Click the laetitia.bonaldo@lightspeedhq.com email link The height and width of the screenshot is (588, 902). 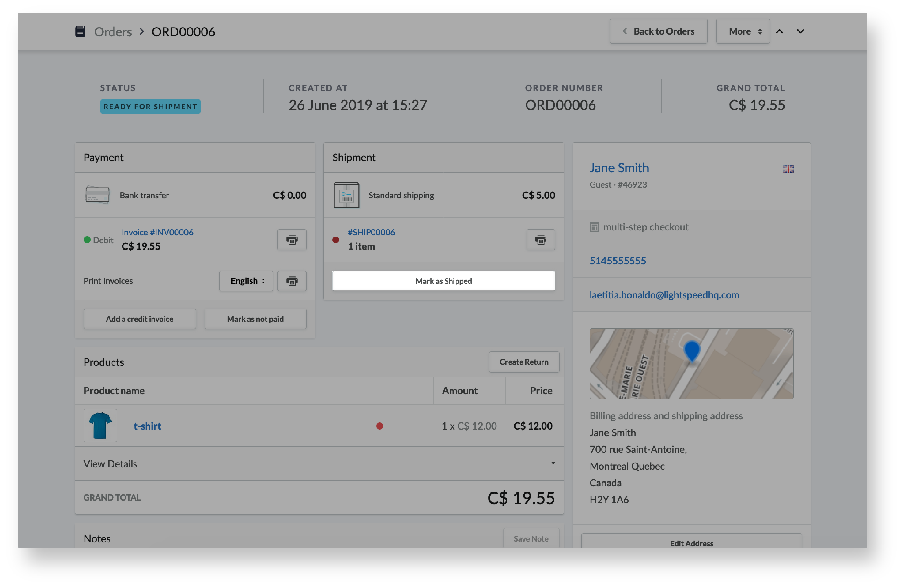point(664,295)
